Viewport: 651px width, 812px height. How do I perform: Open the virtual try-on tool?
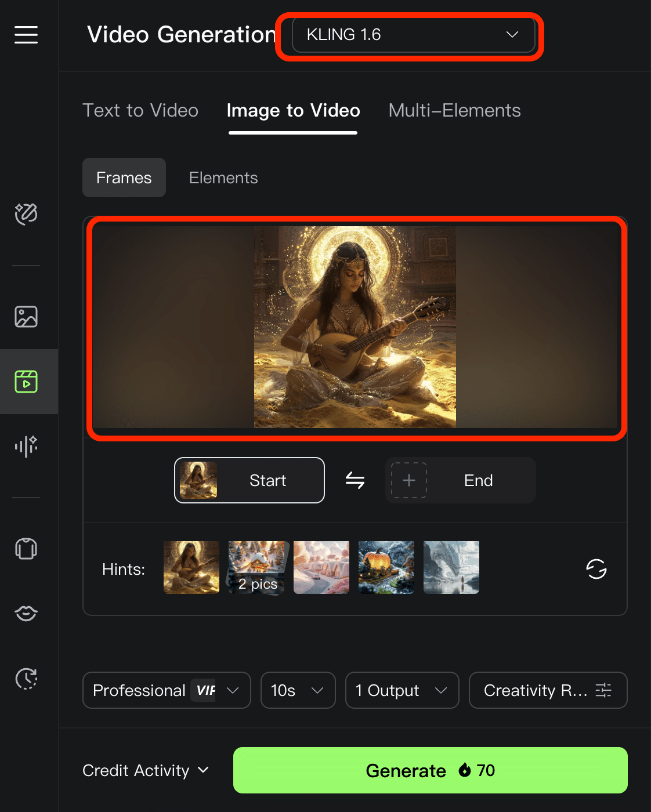[x=26, y=548]
